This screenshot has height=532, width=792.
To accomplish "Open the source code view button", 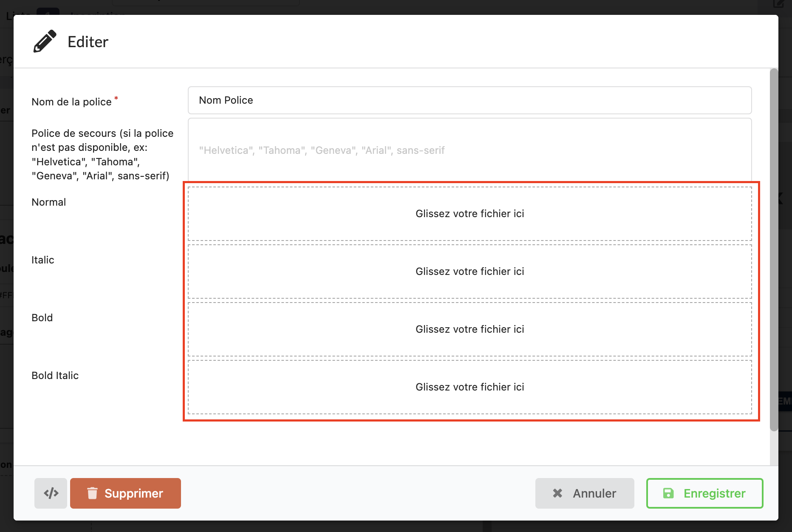I will pos(51,493).
